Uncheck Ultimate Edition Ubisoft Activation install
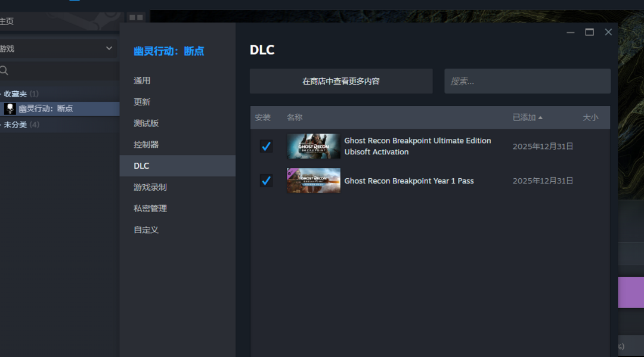 [266, 147]
